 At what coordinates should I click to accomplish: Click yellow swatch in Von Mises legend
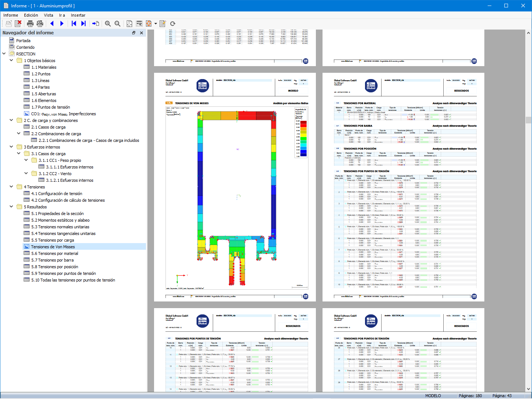pos(303,135)
